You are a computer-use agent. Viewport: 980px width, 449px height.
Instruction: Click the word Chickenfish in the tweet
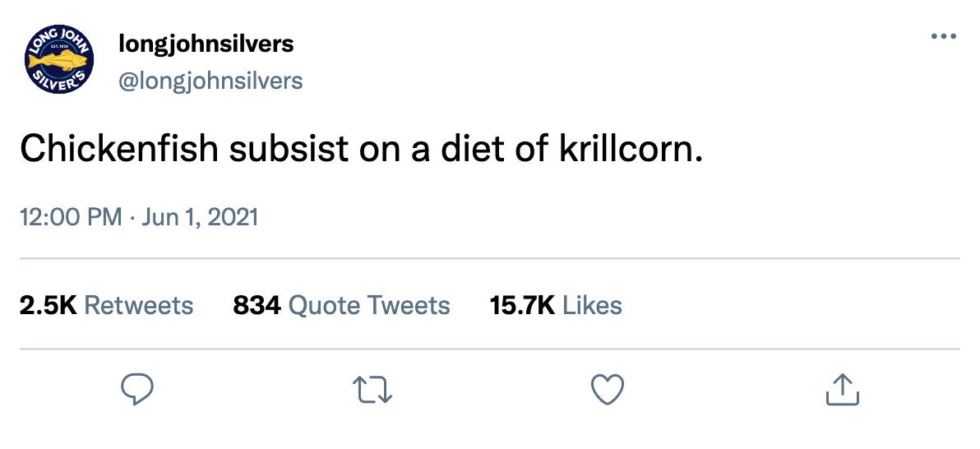click(119, 150)
